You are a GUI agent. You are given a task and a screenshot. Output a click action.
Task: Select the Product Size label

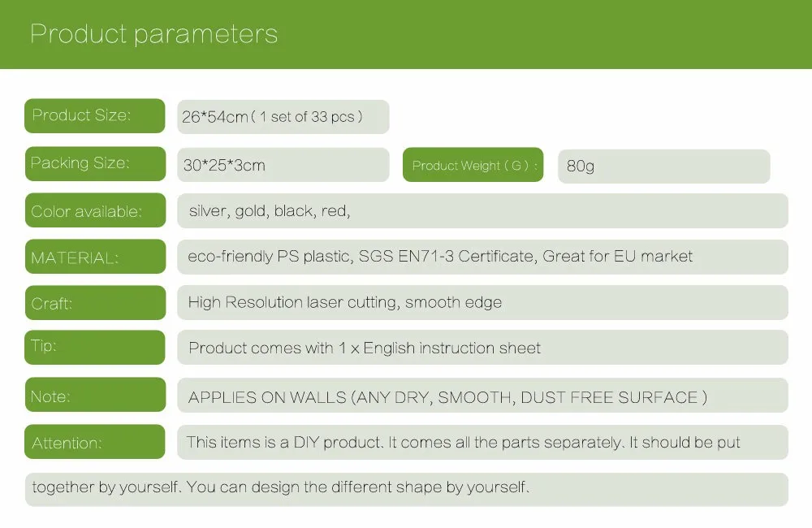tap(95, 115)
